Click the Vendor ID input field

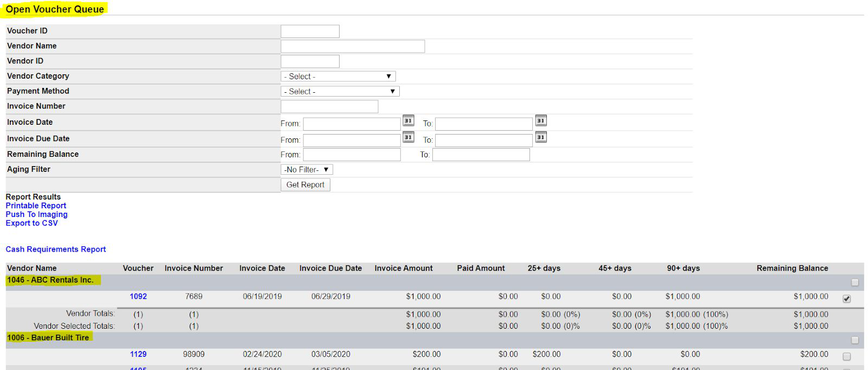pyautogui.click(x=310, y=61)
